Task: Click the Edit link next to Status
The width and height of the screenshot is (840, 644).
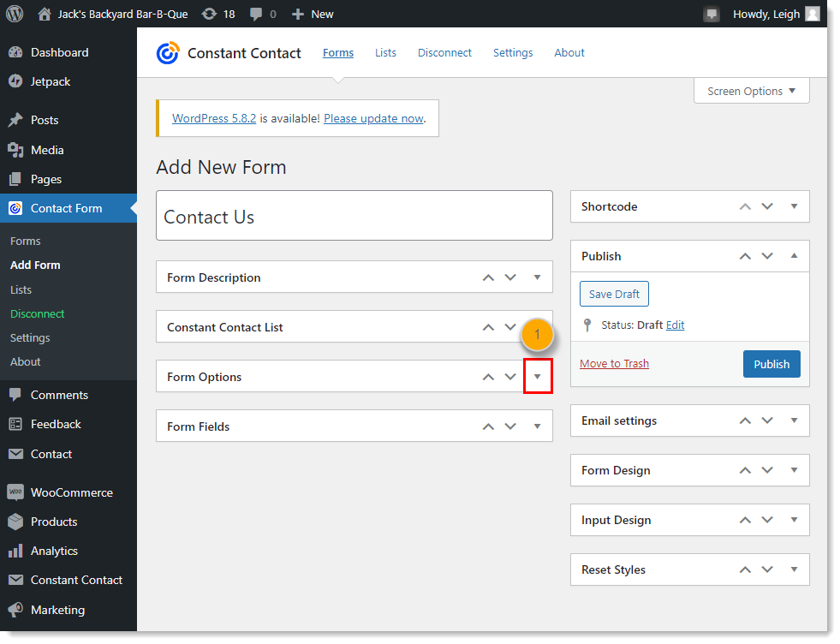Action: (675, 325)
